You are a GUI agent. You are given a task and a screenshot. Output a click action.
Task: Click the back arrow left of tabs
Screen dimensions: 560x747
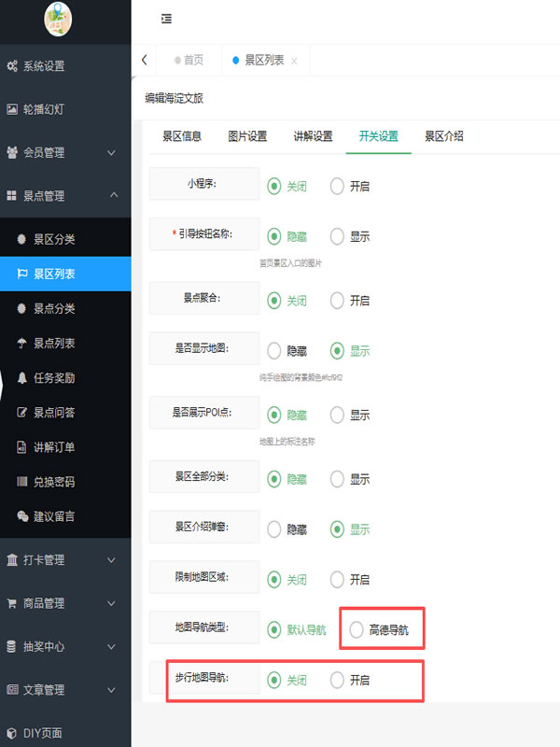145,60
